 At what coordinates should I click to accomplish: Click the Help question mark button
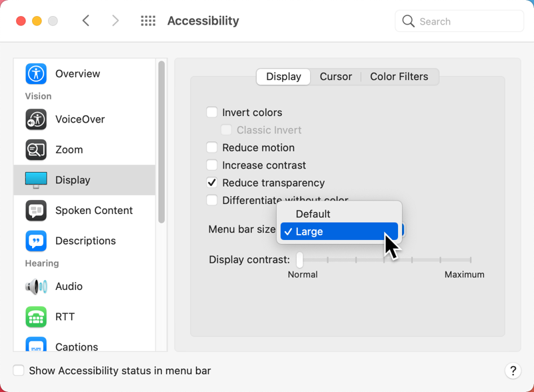512,371
